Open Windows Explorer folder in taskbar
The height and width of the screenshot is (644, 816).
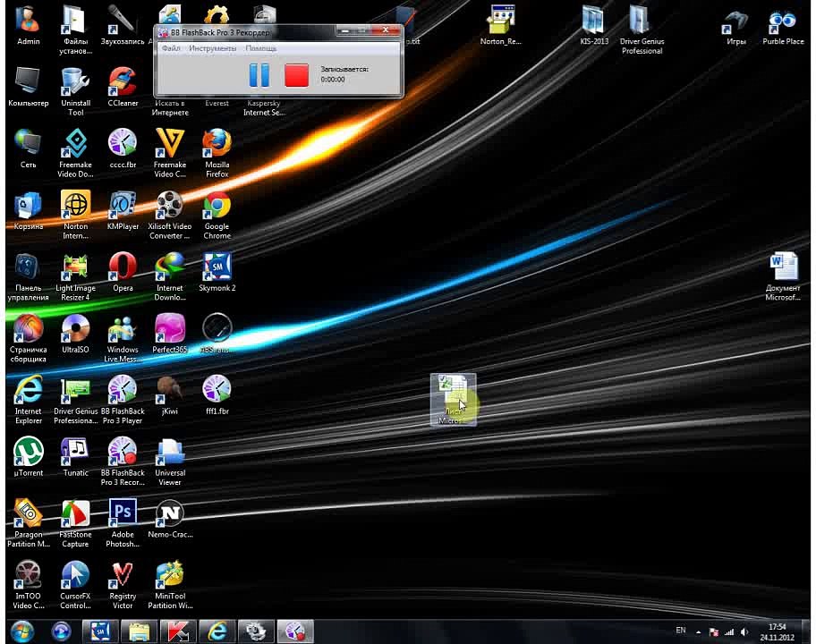coord(139,631)
